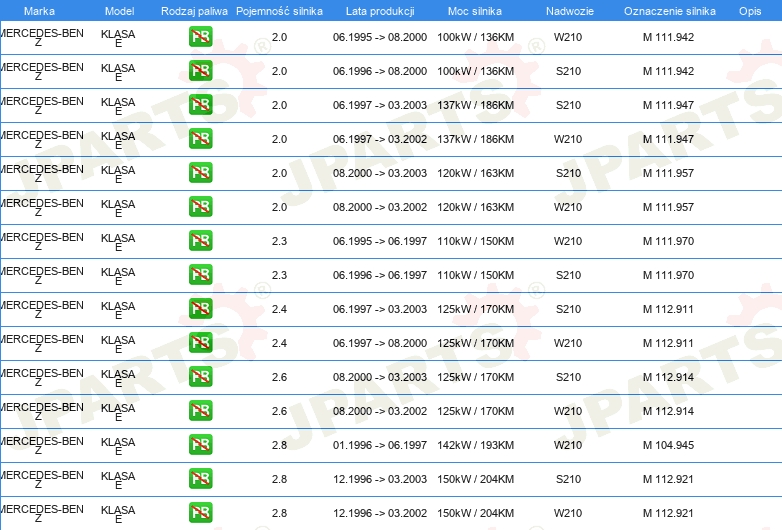
Task: Click M 111.970 in the S210 row
Action: coord(668,275)
